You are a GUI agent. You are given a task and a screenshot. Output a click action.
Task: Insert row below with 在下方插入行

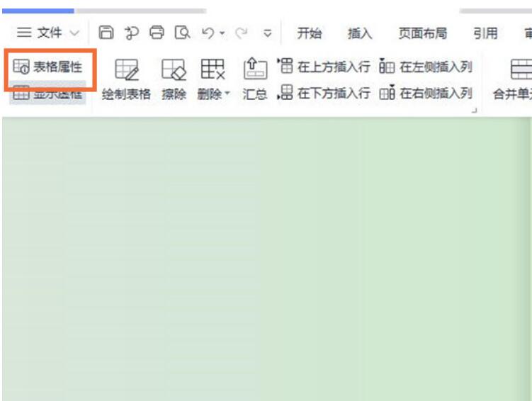(x=324, y=93)
